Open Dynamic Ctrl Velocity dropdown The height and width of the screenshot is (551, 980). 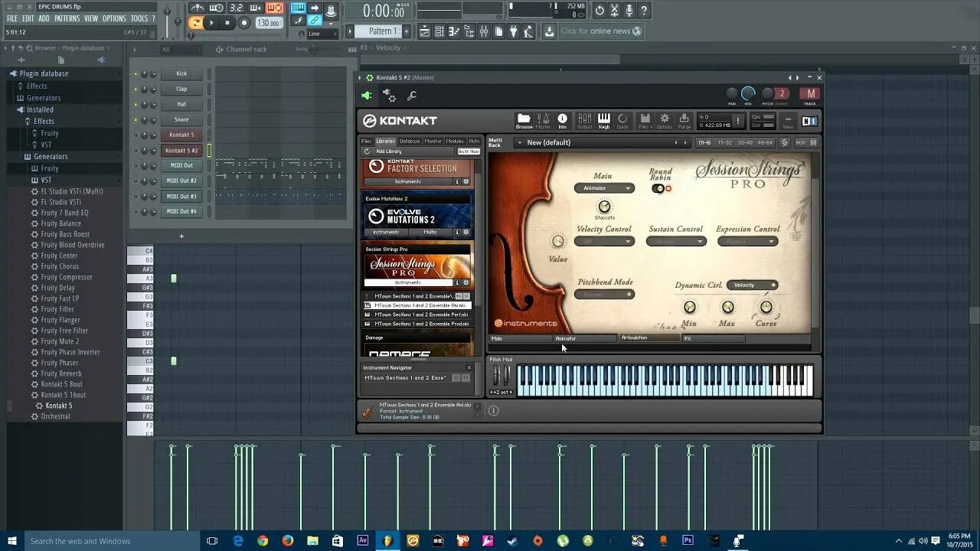click(752, 285)
